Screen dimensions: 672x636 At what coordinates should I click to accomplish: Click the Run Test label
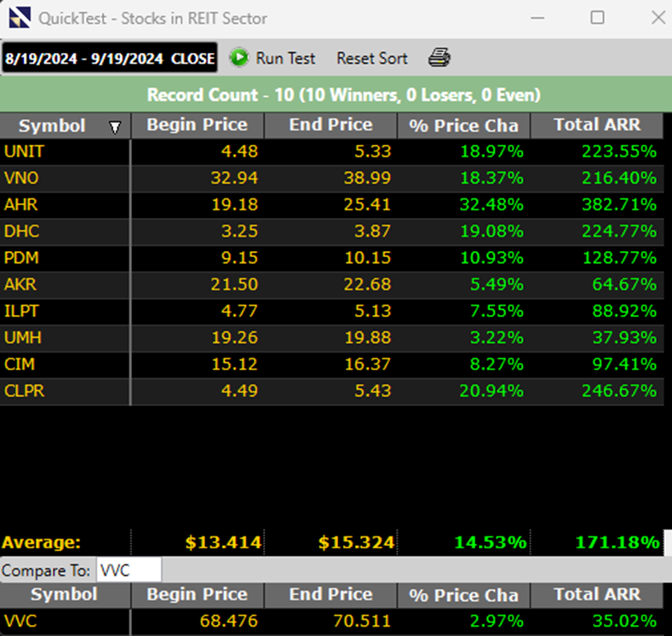(285, 58)
